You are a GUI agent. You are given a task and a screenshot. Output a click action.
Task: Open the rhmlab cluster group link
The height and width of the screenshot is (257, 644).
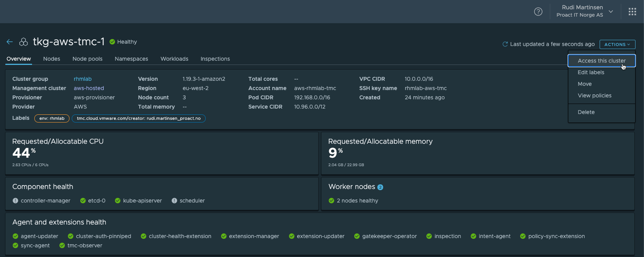[83, 79]
